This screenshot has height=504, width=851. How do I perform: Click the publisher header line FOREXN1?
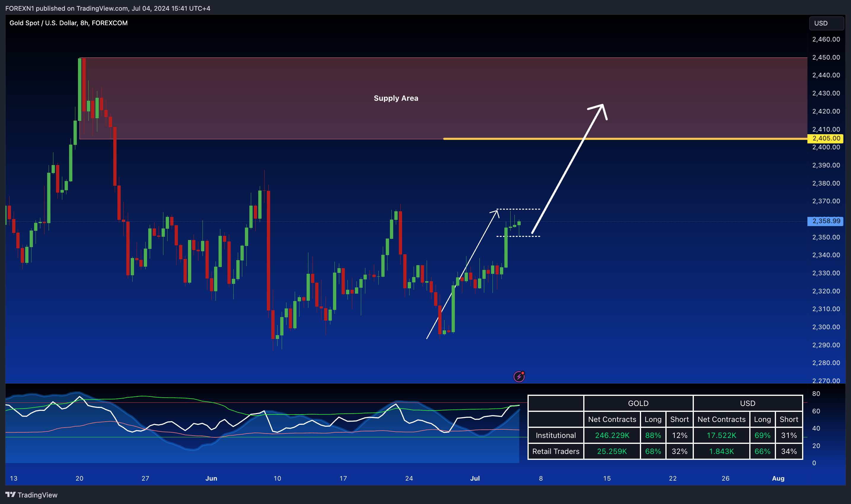pyautogui.click(x=108, y=8)
